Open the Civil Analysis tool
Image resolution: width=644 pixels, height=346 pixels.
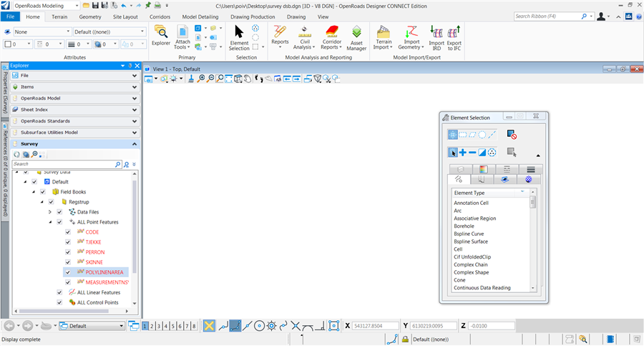(305, 35)
